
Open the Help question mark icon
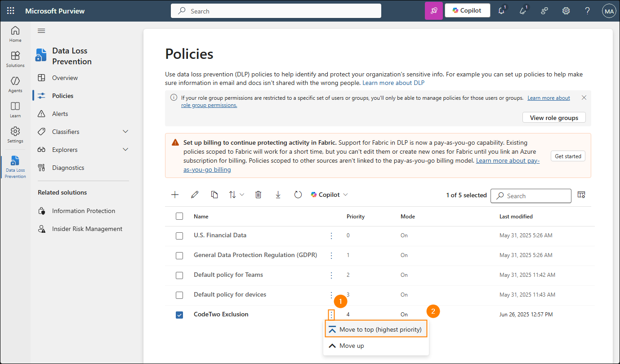[x=588, y=11]
